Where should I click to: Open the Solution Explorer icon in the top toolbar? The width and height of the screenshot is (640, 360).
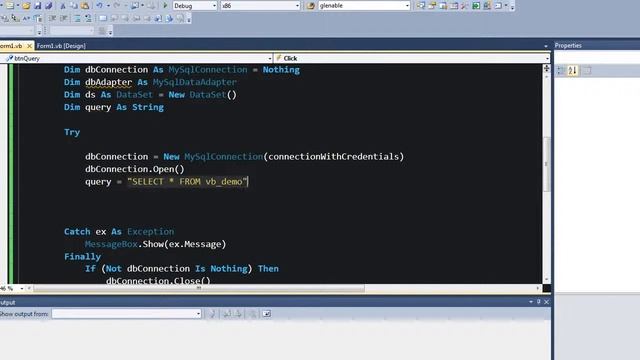pyautogui.click(x=421, y=6)
